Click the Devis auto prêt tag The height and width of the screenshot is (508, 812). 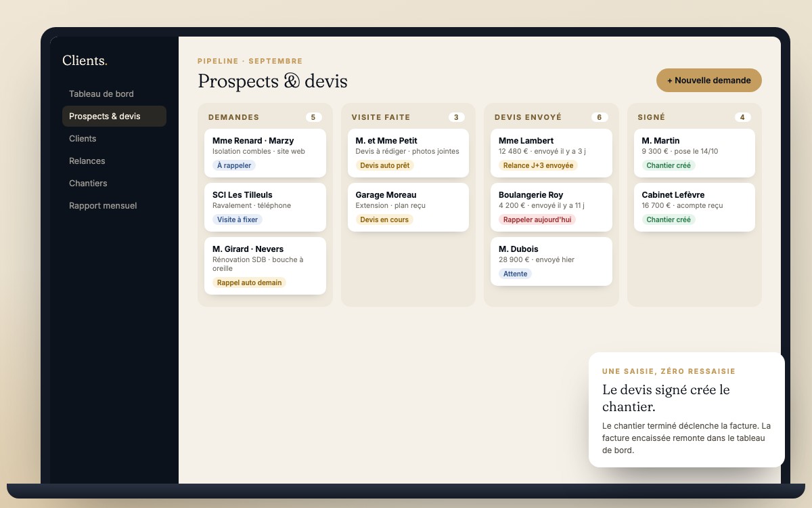(385, 165)
